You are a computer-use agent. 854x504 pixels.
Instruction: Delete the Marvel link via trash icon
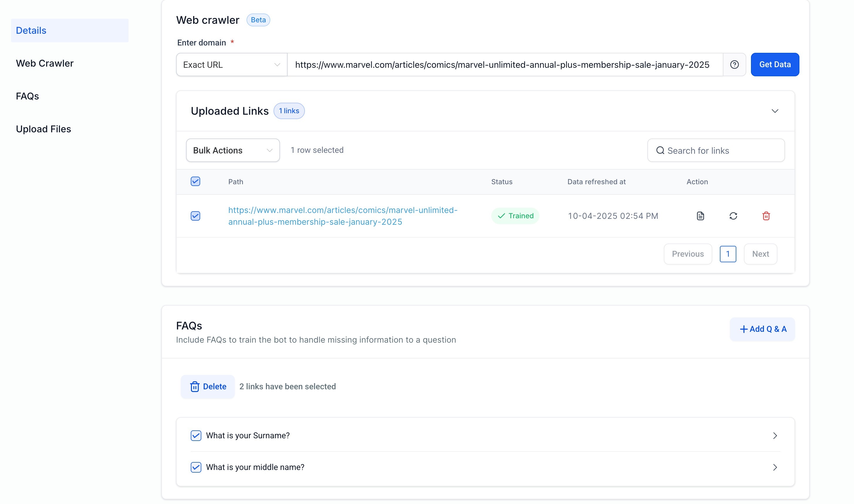click(x=766, y=216)
